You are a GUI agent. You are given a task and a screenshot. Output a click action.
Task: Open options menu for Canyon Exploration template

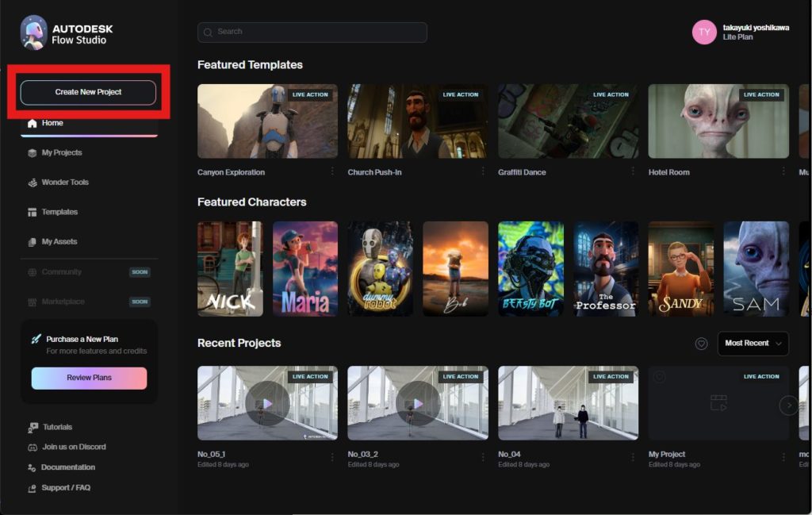[332, 171]
